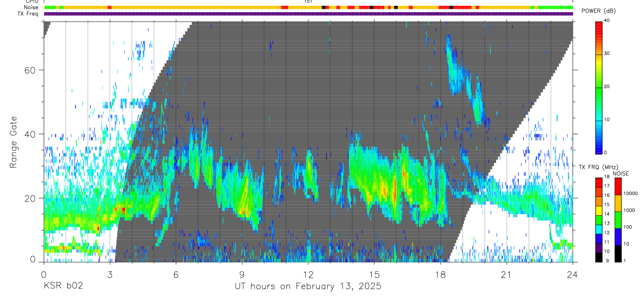
Task: Click the 9 tick on the UT hours axis
Action: pyautogui.click(x=242, y=274)
